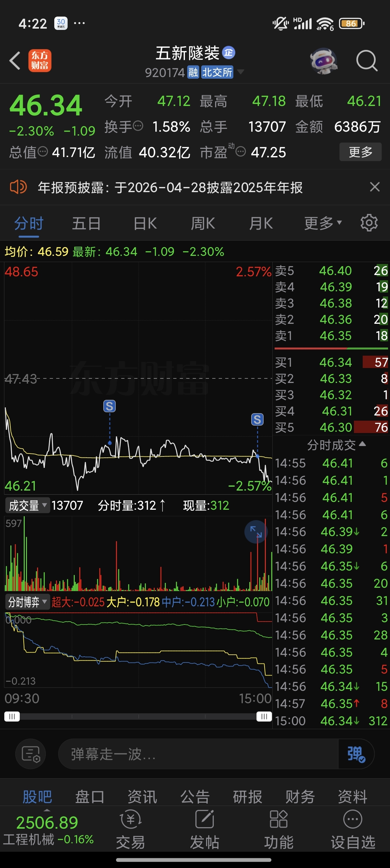Select the 买5 46.30 order row

pos(331,427)
